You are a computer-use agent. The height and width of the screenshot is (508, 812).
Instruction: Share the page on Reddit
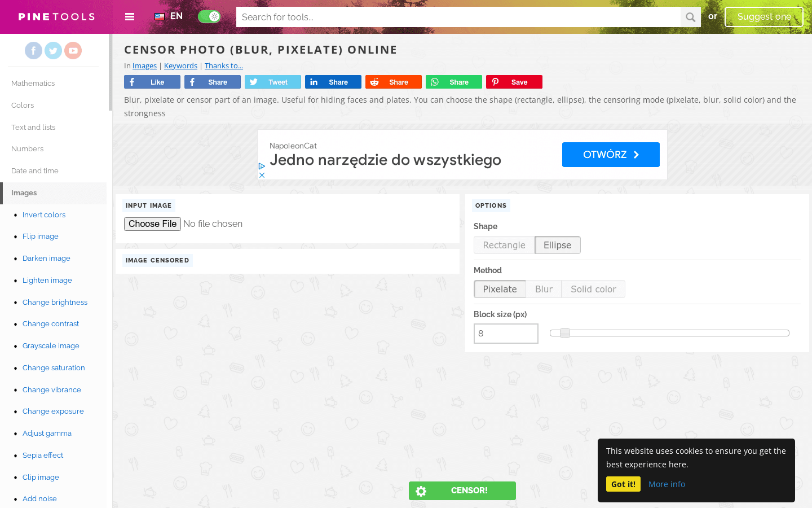pyautogui.click(x=393, y=82)
